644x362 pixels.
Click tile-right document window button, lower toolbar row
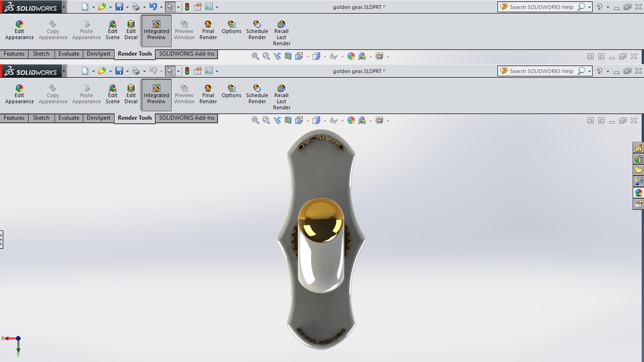click(x=601, y=121)
